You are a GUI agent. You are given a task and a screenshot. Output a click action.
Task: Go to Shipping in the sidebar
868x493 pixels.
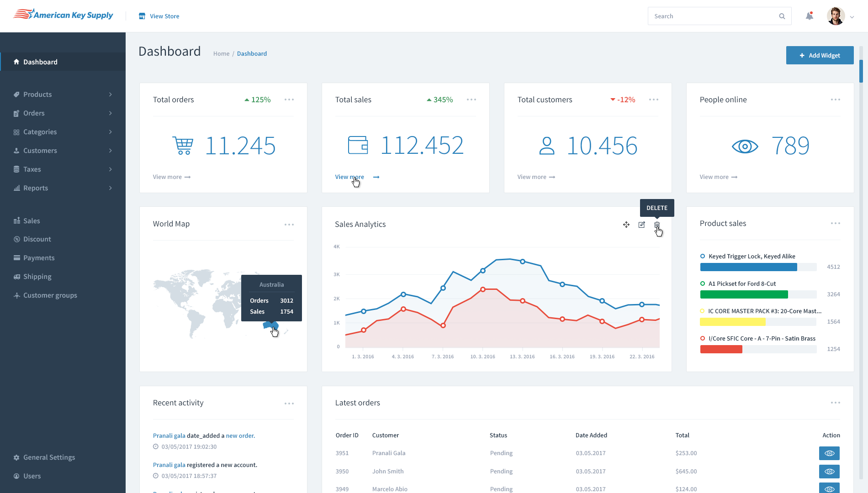[x=37, y=277]
